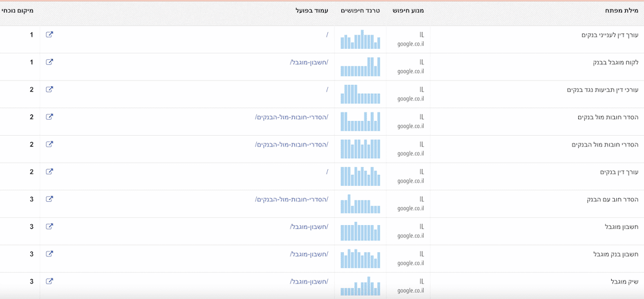This screenshot has width=644, height=299.
Task: Sort by מיקום נוכחי column header
Action: point(18,11)
